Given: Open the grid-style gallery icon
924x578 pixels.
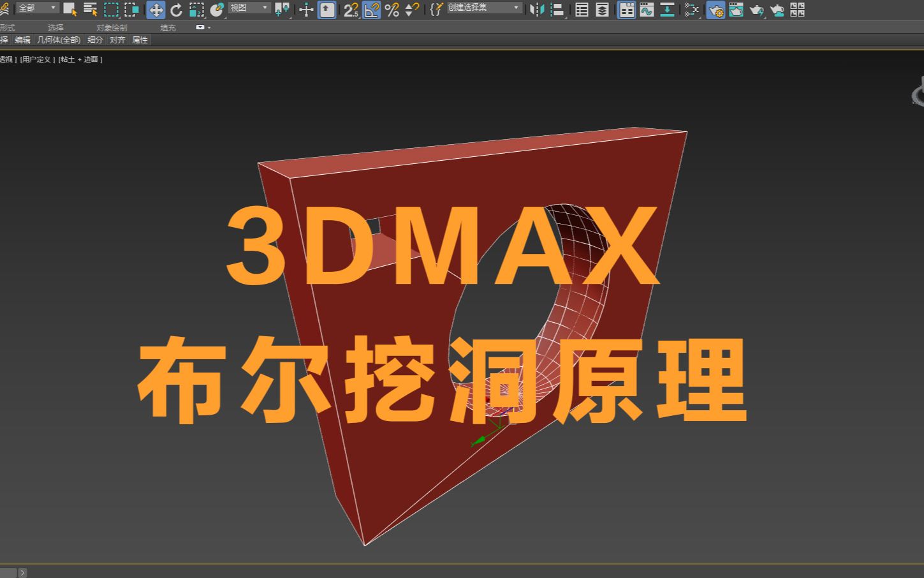Looking at the screenshot, I should click(797, 9).
